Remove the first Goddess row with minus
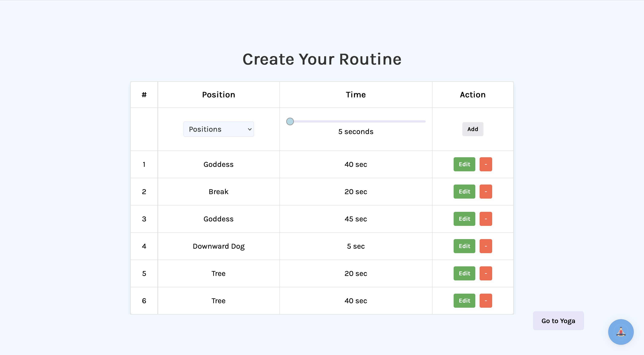This screenshot has height=355, width=644. 486,164
